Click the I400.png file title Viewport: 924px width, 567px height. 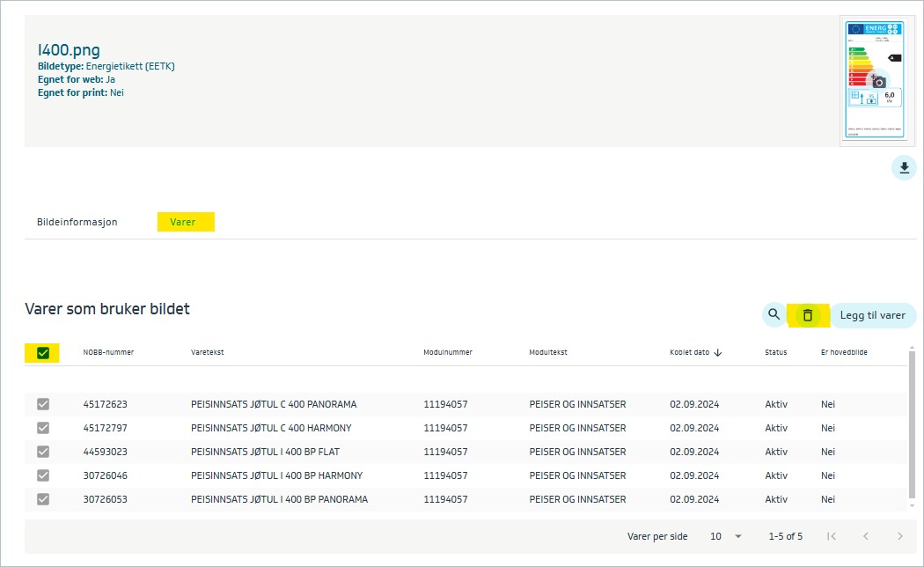(69, 49)
